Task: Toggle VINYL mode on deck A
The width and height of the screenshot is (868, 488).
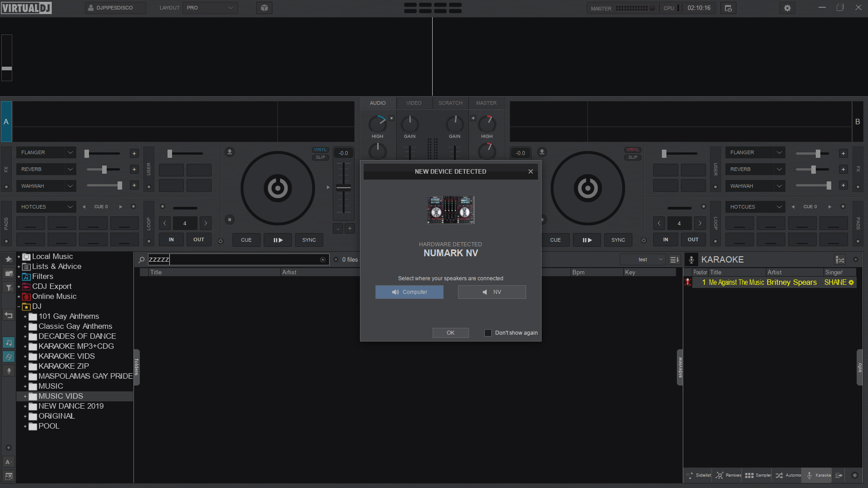Action: click(x=320, y=150)
